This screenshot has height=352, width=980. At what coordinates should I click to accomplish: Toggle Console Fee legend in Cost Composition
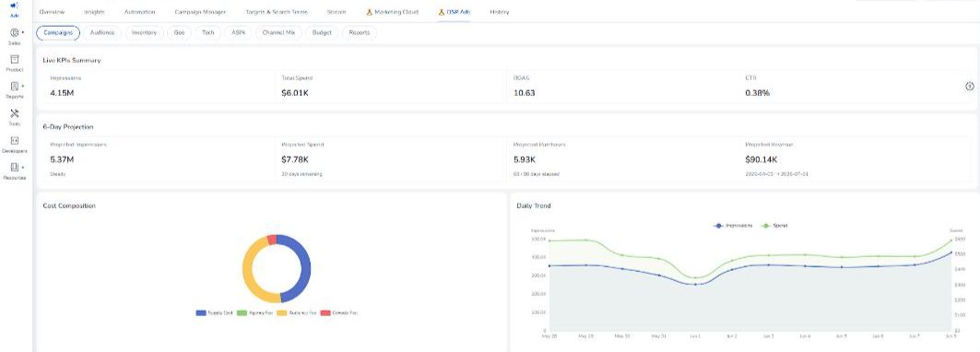(338, 312)
